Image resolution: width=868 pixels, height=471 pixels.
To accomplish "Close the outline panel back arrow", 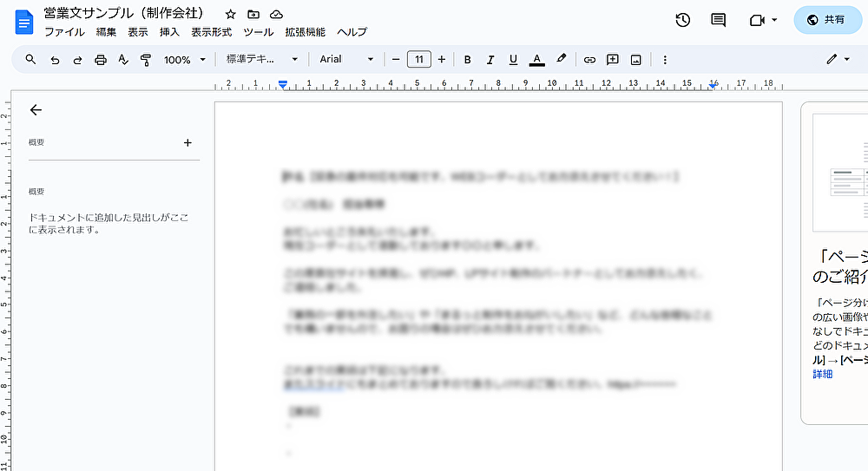I will [36, 109].
